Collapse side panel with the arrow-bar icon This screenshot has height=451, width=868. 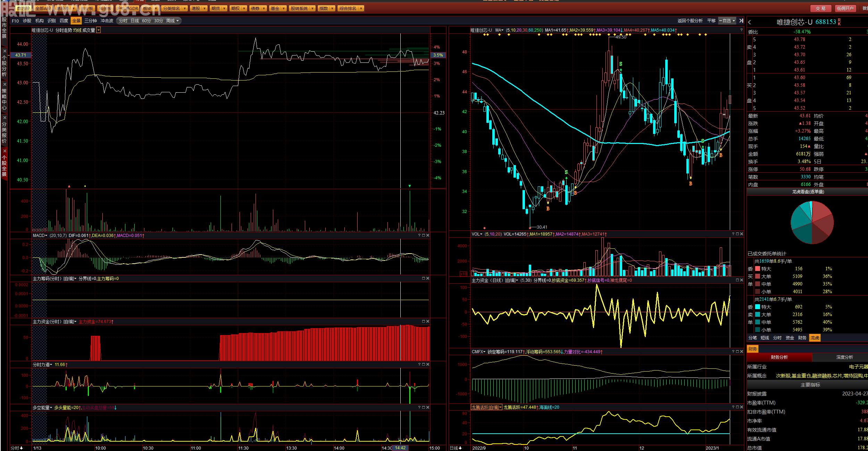[741, 21]
